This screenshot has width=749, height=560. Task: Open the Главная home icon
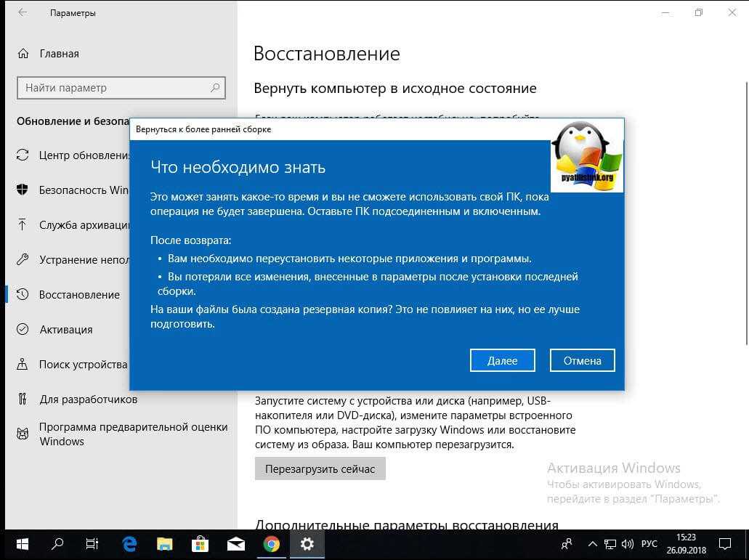[23, 54]
